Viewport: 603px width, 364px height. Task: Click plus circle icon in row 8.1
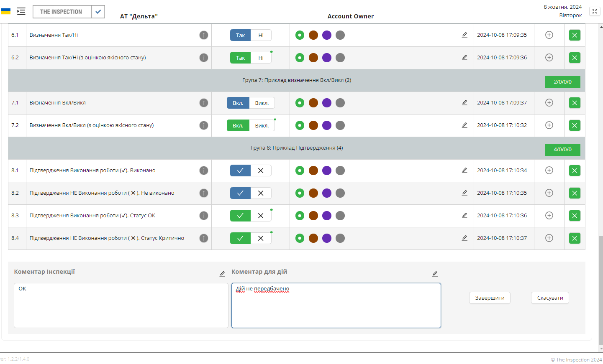point(549,171)
